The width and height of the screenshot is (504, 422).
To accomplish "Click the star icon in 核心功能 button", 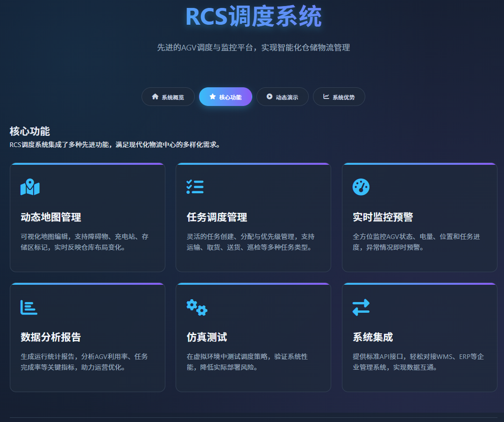I will pos(212,97).
